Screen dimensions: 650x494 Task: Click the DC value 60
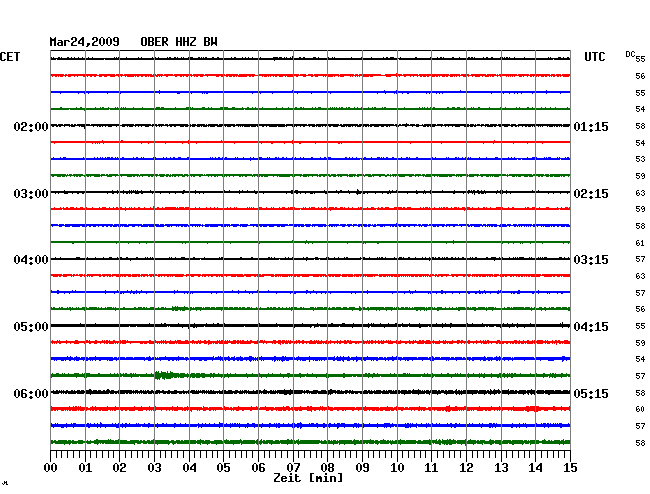[x=640, y=409]
